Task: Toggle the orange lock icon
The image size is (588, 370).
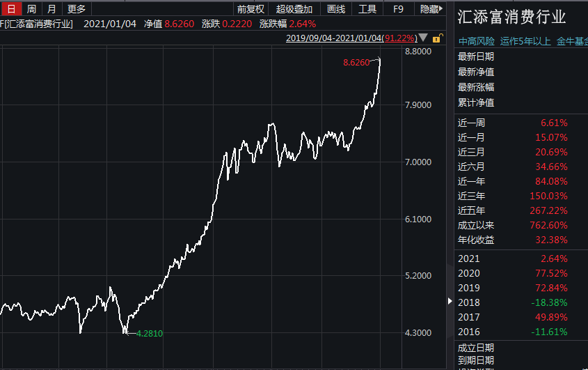Action: (x=437, y=38)
